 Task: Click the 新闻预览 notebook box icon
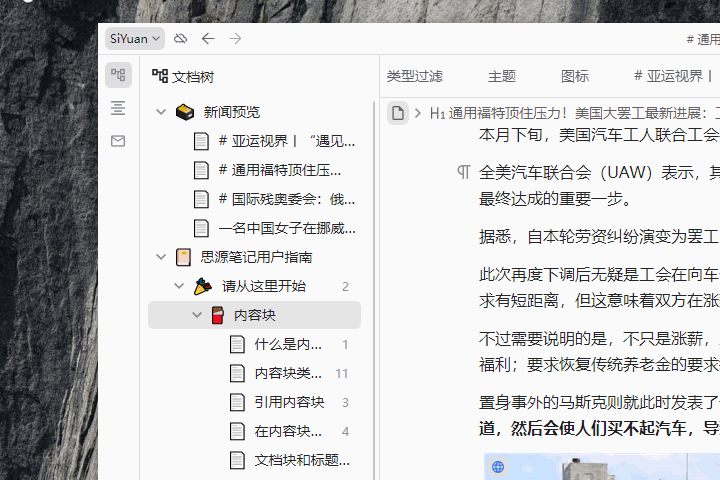click(x=185, y=112)
